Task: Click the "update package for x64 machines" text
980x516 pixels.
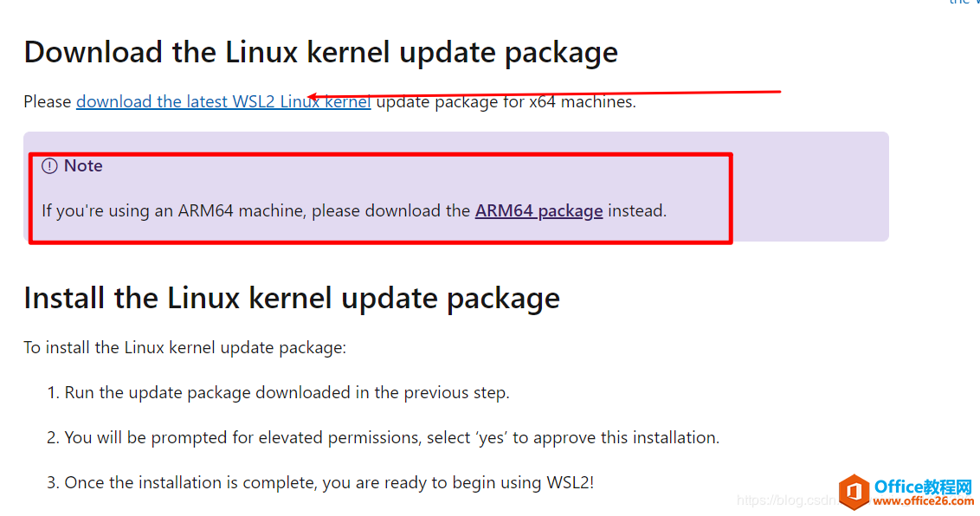Action: click(506, 102)
